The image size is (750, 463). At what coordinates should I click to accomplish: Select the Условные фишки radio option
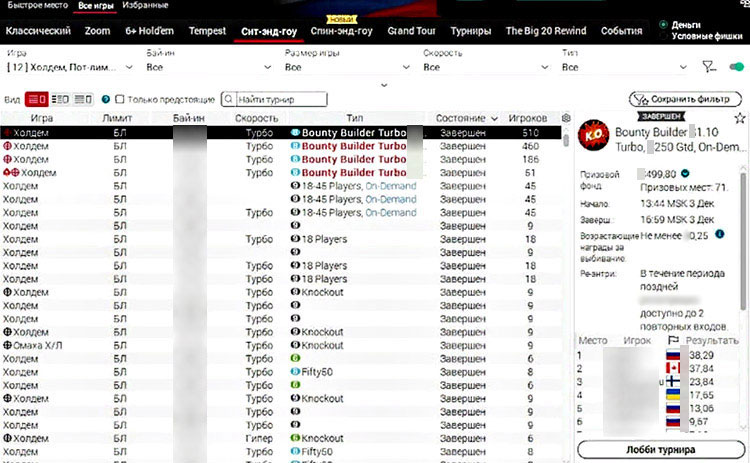pyautogui.click(x=663, y=36)
